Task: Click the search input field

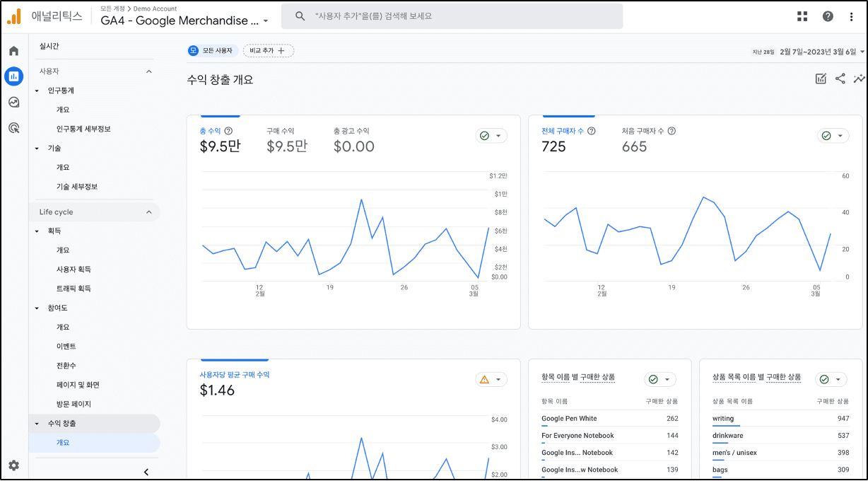Action: [x=452, y=16]
